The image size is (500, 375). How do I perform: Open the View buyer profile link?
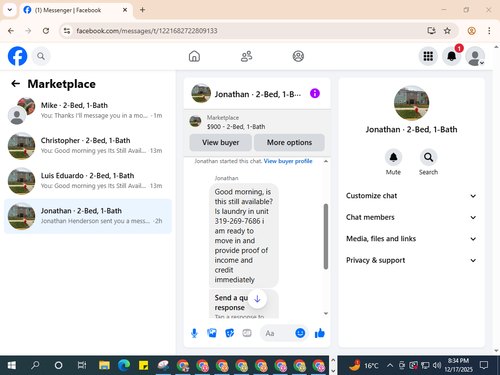coord(288,161)
